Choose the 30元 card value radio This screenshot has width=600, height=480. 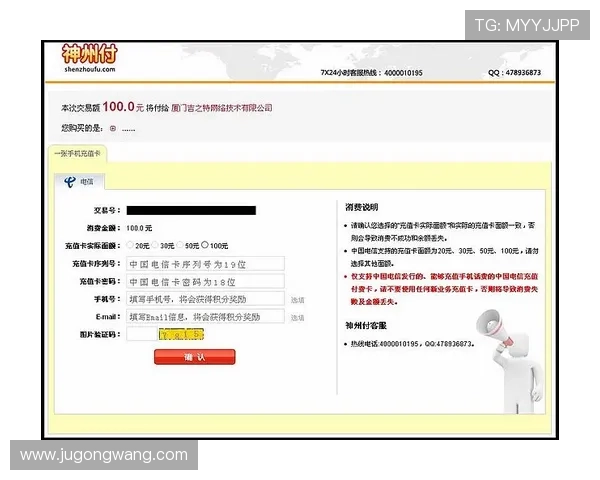(x=155, y=245)
